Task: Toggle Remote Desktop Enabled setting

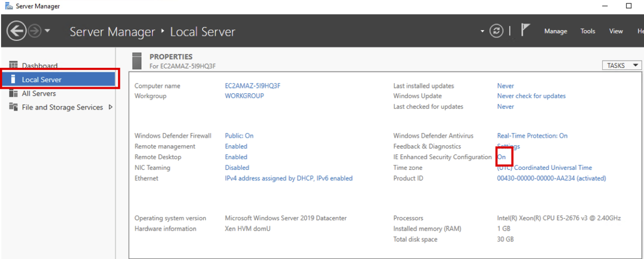Action: [236, 157]
